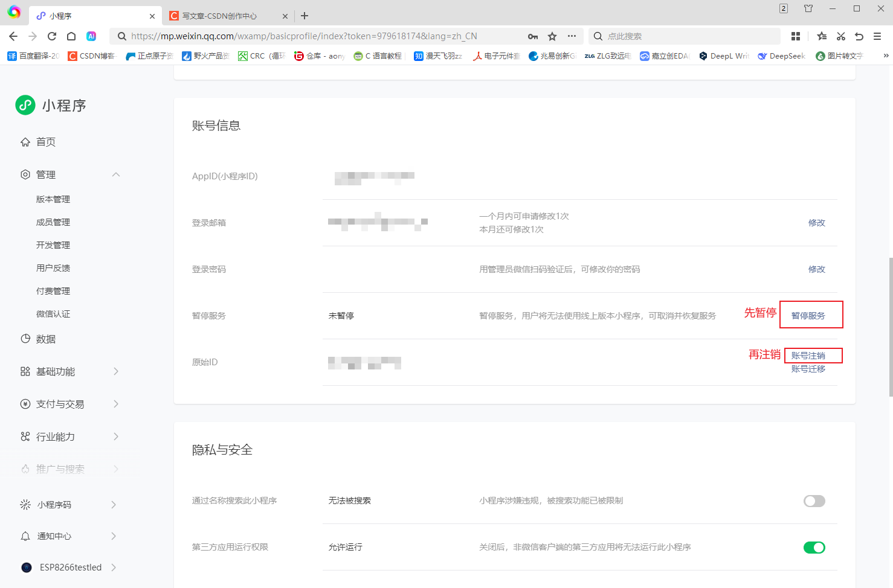Switch to 写文章-CSDN创作中心 tab

pos(228,16)
